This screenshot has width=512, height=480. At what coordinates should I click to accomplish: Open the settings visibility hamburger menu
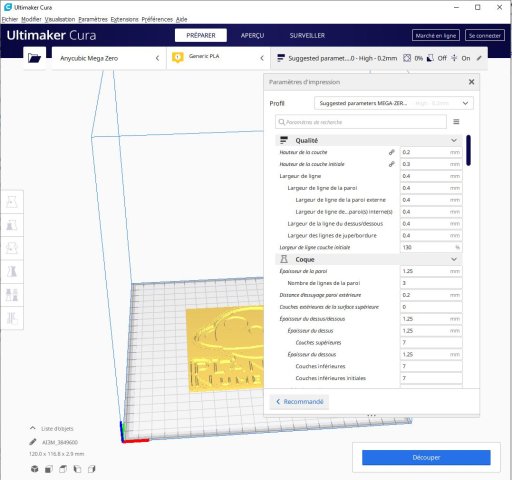[x=456, y=122]
